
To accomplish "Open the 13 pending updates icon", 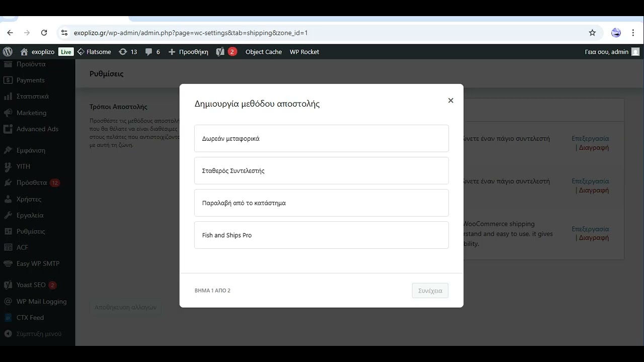I will click(128, 52).
